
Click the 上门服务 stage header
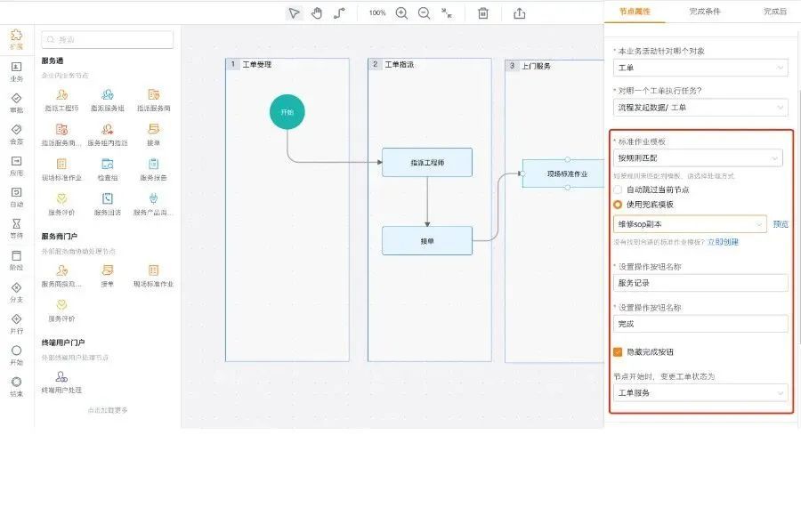coord(536,66)
